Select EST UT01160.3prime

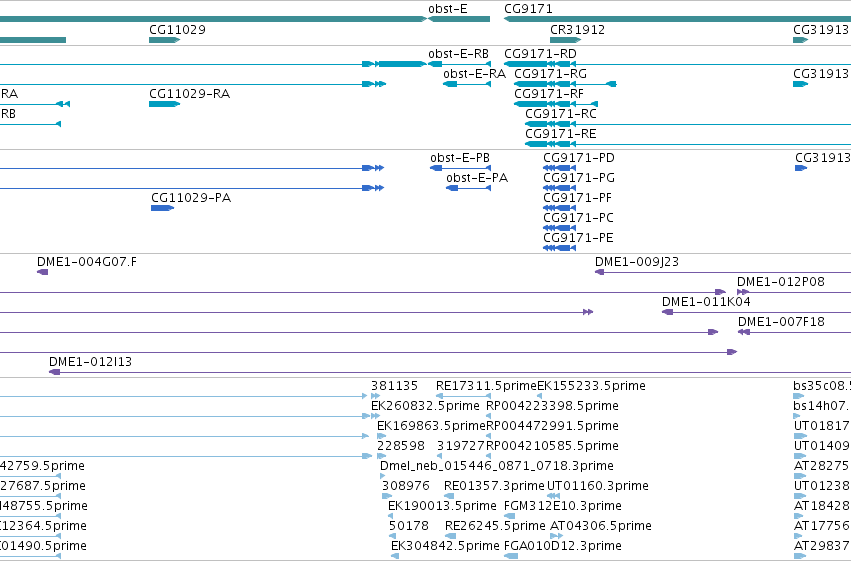pyautogui.click(x=553, y=496)
